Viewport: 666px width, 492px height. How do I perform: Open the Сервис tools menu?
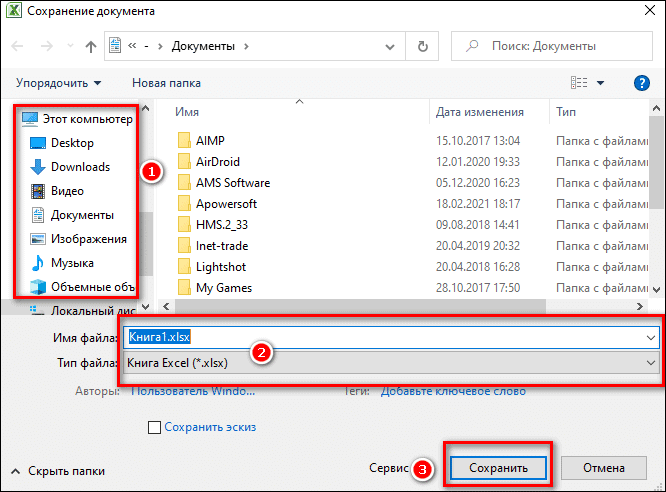[388, 468]
